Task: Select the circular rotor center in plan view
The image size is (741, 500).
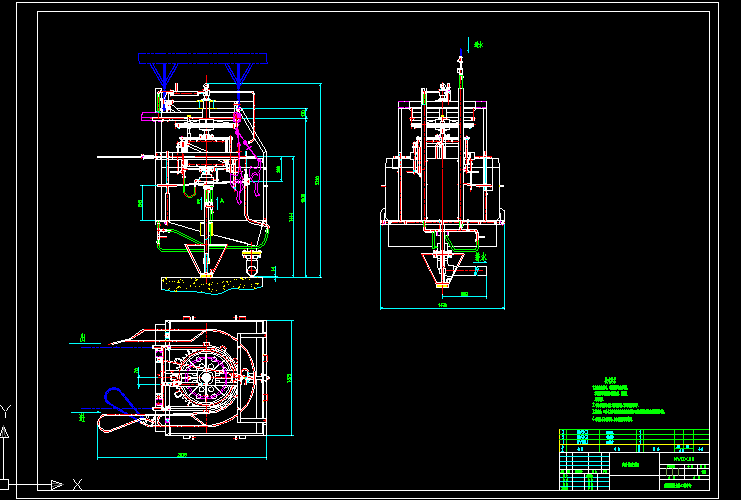Action: coord(206,379)
